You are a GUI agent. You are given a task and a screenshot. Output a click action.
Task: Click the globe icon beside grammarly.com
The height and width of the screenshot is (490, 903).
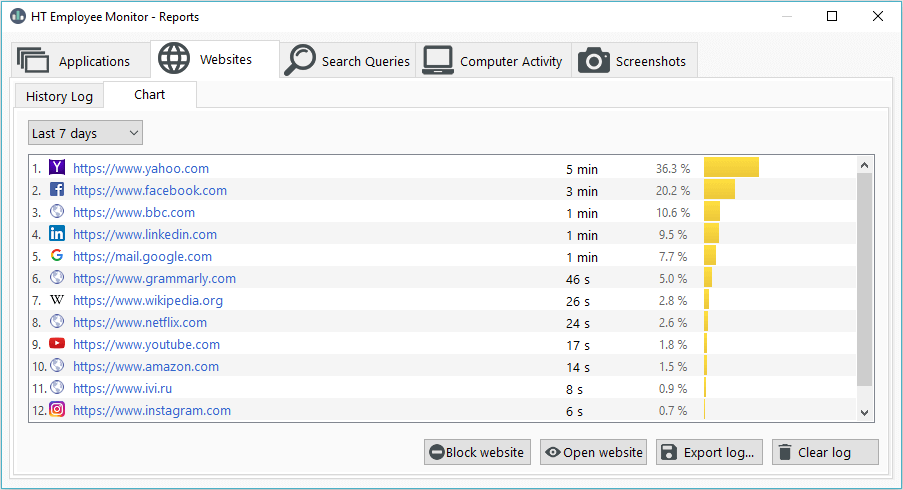point(56,278)
